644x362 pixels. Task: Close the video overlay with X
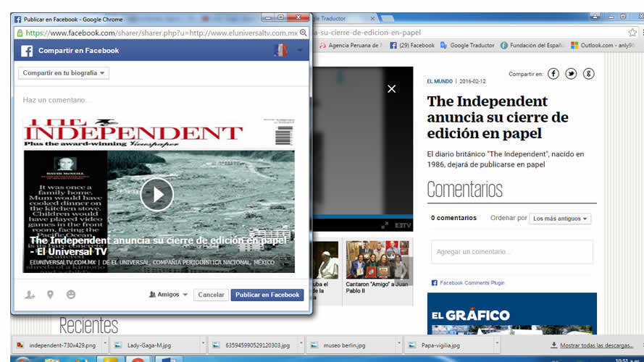click(391, 88)
